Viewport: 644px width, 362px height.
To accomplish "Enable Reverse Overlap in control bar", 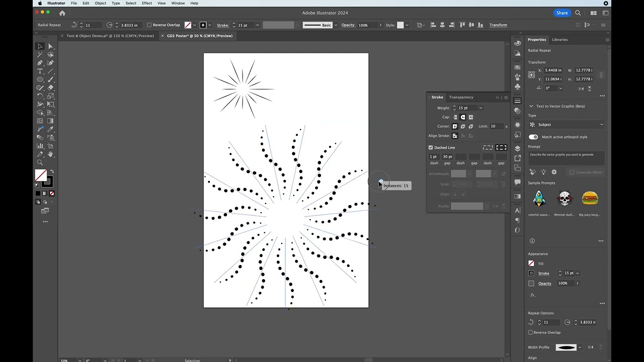I will (x=149, y=25).
